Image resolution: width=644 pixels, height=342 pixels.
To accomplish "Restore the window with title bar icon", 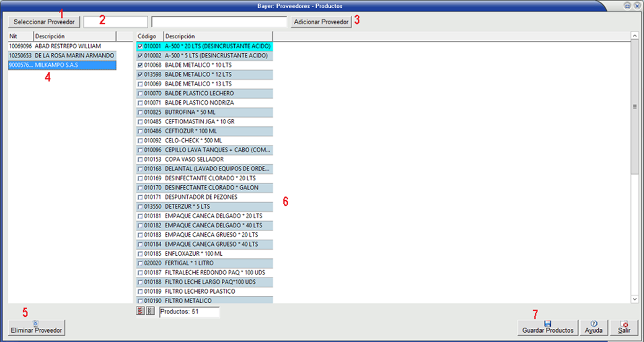I will pyautogui.click(x=627, y=6).
